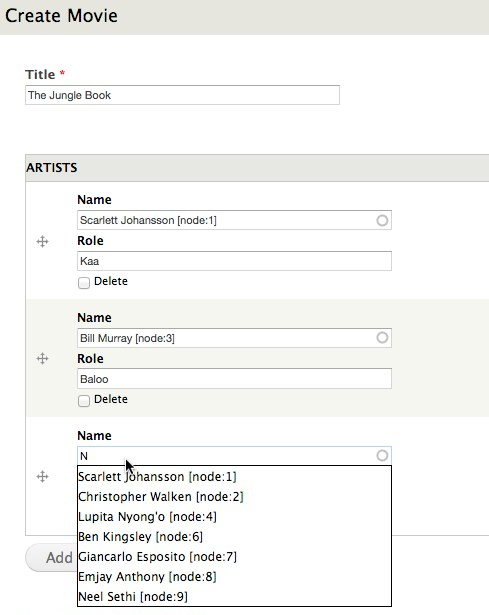Click autocomplete circle in Scarlett Johansson field

tap(382, 220)
